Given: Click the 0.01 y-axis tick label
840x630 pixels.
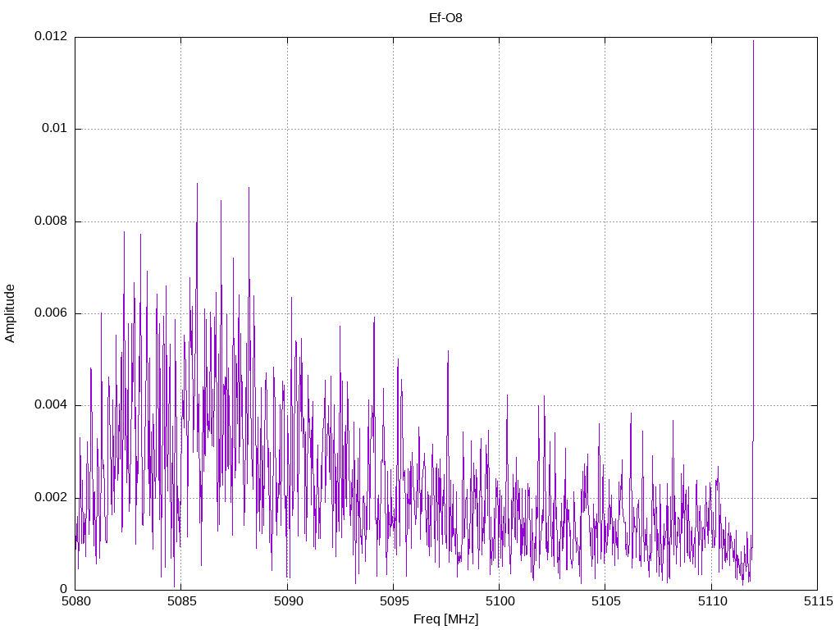Looking at the screenshot, I should coord(55,128).
